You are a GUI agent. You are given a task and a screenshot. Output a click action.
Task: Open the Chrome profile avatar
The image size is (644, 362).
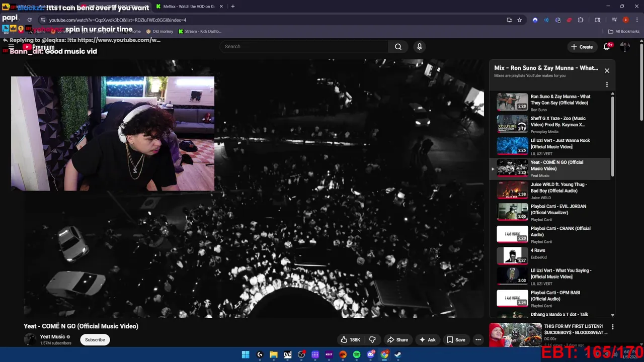pos(625,20)
